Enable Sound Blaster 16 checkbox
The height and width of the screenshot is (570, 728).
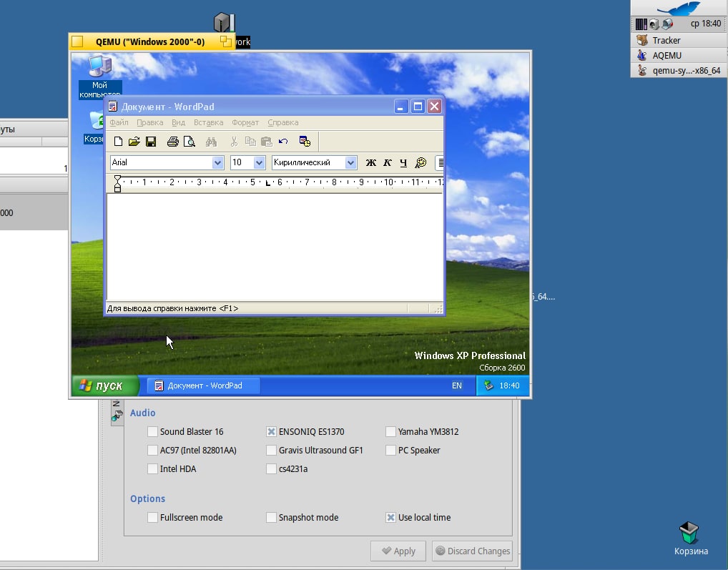[152, 432]
